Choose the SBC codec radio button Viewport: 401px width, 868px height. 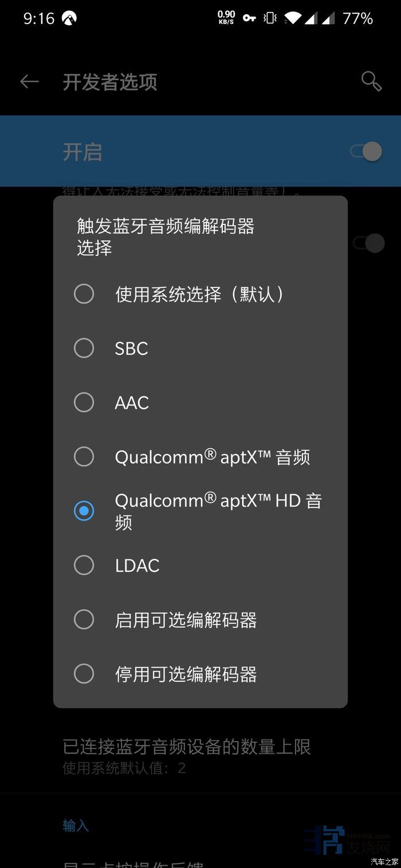pos(84,348)
